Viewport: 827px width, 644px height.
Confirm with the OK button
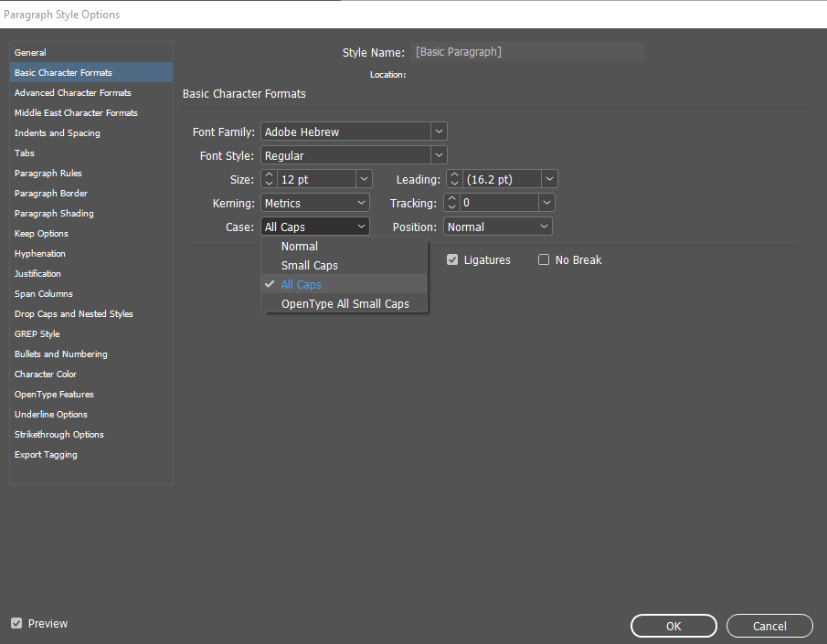click(x=673, y=626)
